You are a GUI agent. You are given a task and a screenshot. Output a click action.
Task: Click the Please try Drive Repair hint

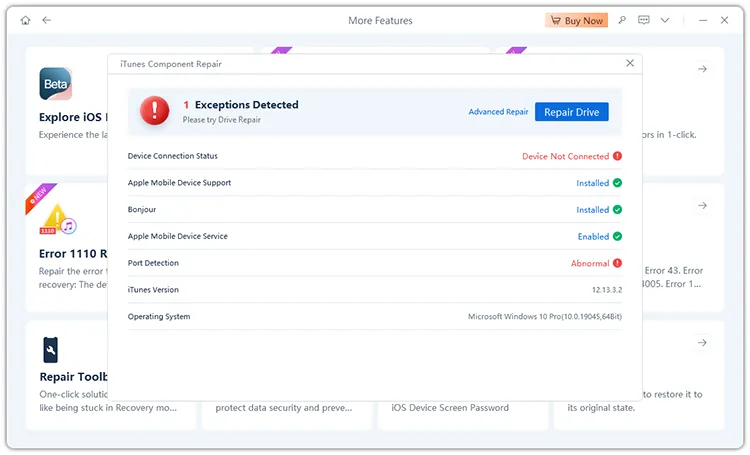(x=222, y=120)
